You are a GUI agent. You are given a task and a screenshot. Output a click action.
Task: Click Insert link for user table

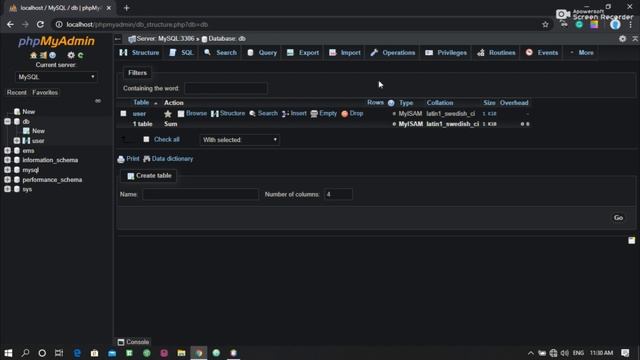point(294,113)
